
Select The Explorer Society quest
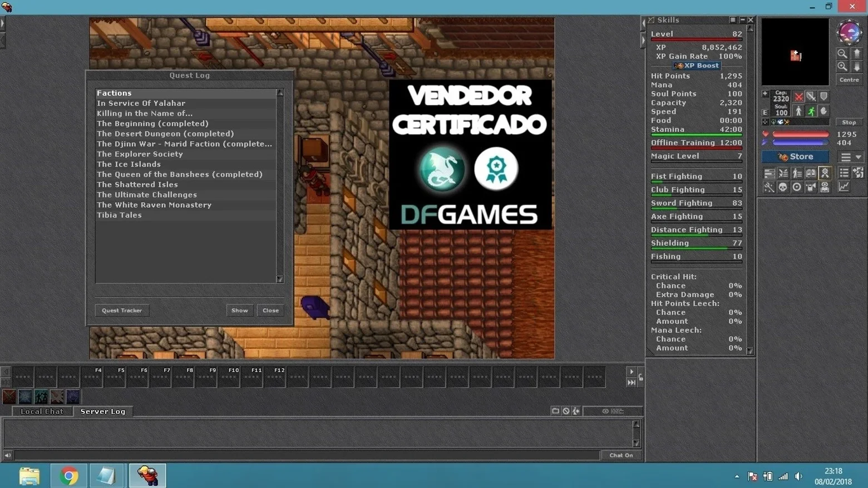(186, 154)
